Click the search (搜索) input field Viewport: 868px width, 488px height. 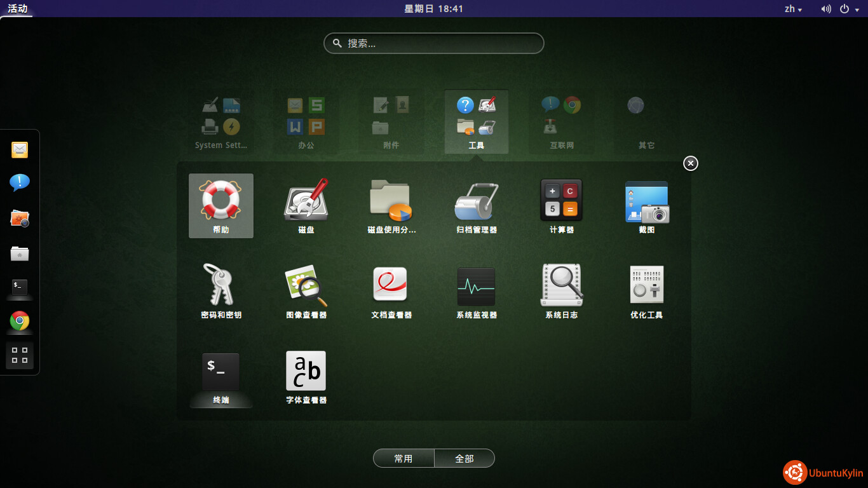click(434, 43)
